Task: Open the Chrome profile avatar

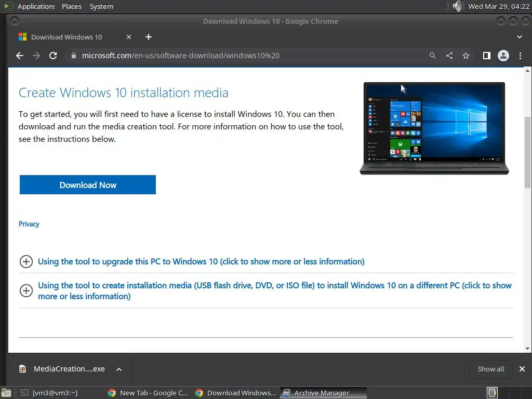Action: pos(503,56)
